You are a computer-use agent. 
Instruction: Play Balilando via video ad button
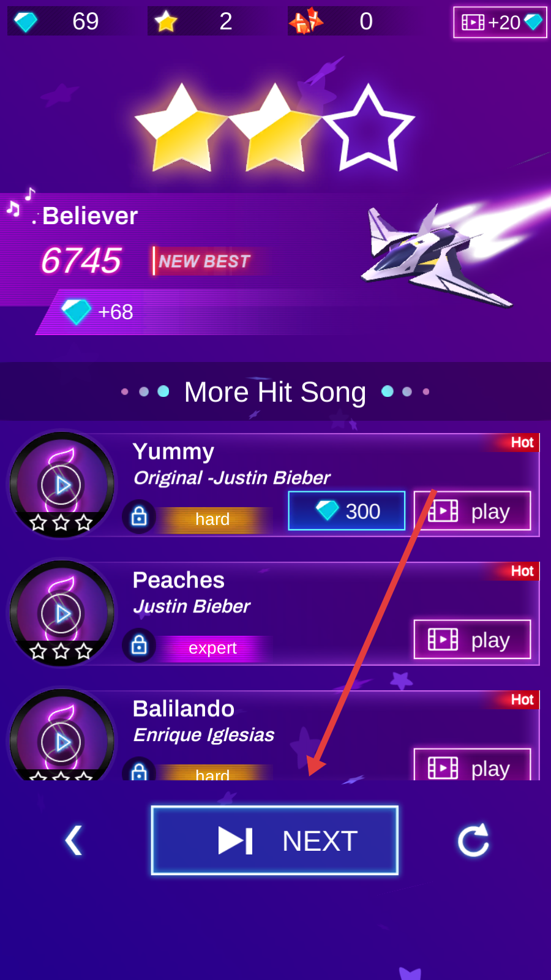pyautogui.click(x=472, y=764)
